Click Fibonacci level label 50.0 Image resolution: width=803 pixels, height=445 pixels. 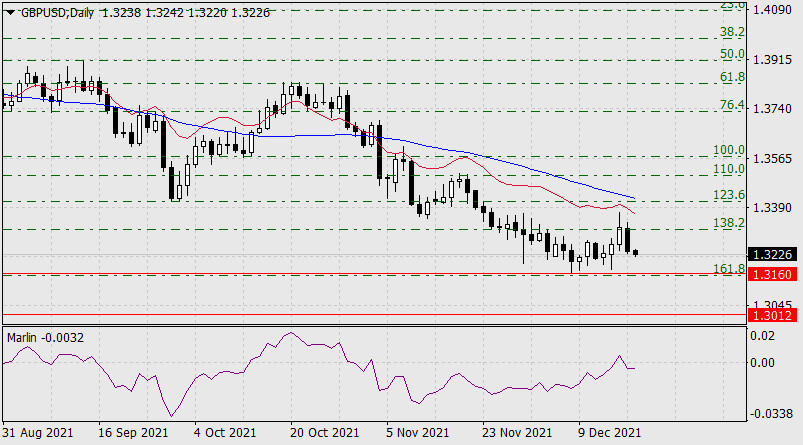(732, 54)
